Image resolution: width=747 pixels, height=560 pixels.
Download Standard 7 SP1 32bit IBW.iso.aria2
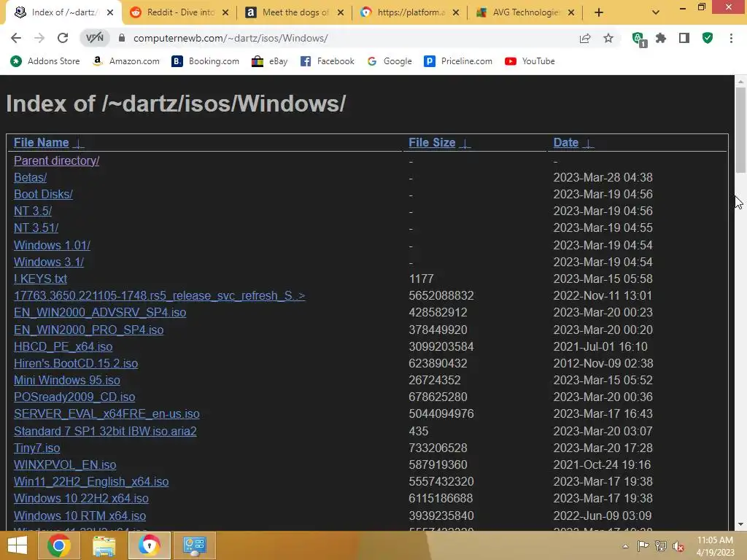(x=105, y=431)
